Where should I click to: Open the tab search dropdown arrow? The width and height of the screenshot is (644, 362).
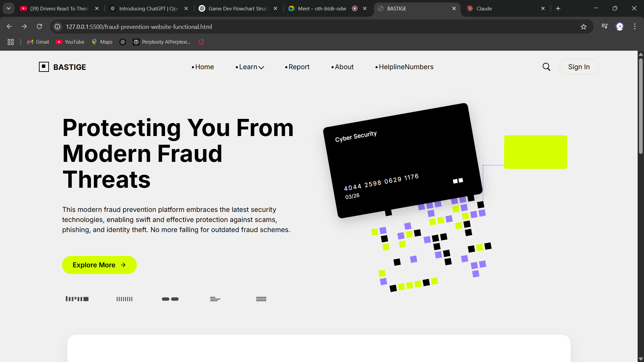point(8,8)
